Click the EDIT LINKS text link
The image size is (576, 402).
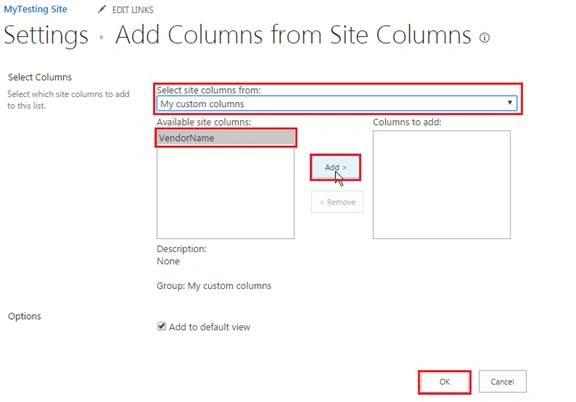click(133, 10)
